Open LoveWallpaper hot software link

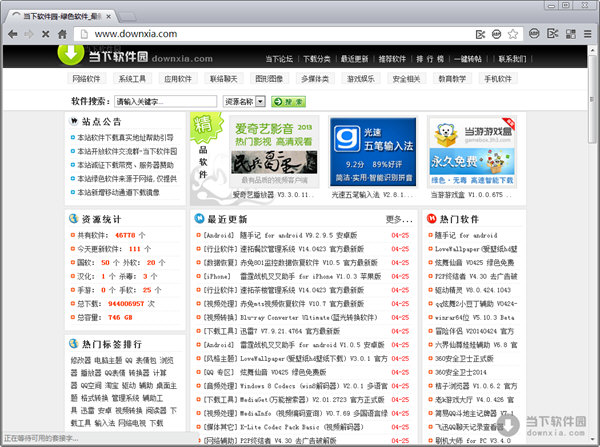476,249
